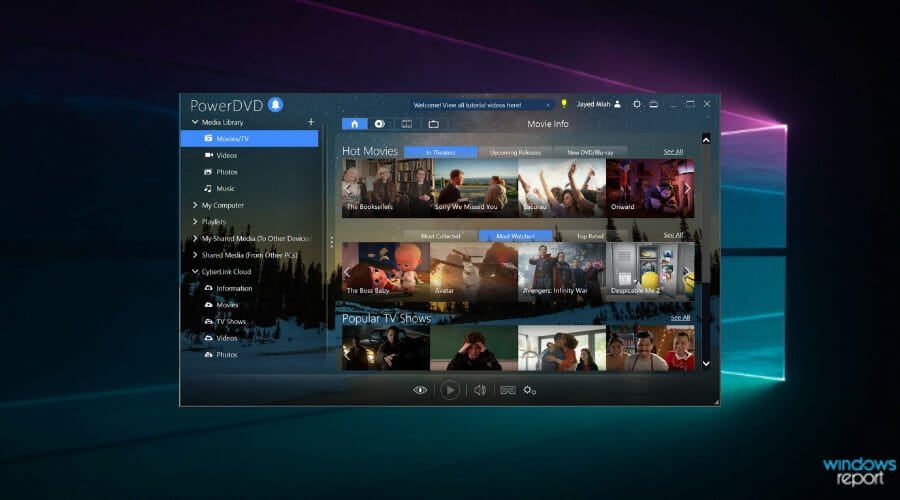Open the Bacurau movie thumbnail
This screenshot has width=900, height=500.
[x=561, y=188]
